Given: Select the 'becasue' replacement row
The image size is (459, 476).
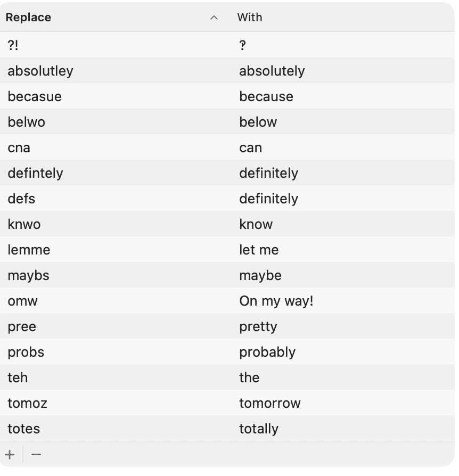Looking at the screenshot, I should pyautogui.click(x=106, y=96).
